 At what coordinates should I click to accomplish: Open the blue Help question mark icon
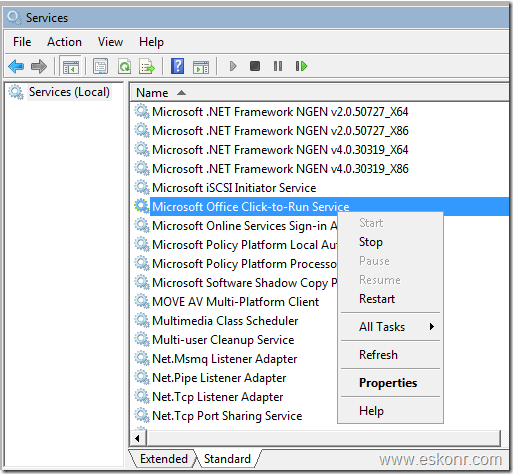177,66
